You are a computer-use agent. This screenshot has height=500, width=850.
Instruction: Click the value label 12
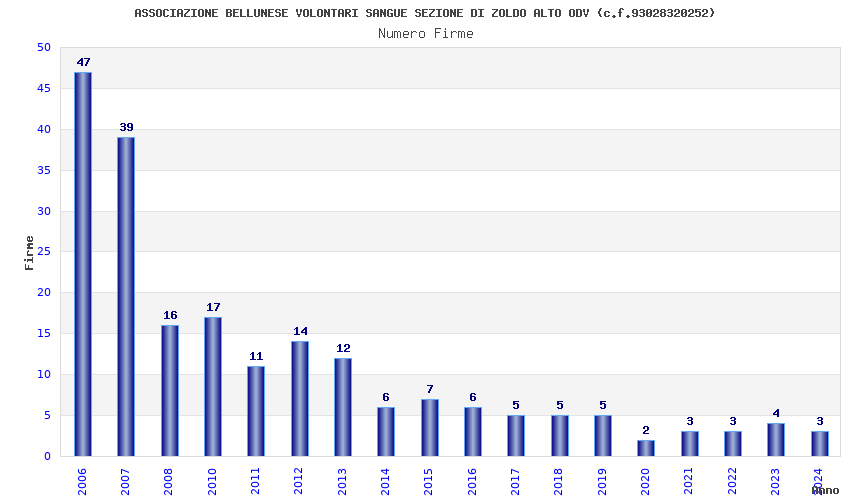[x=343, y=348]
